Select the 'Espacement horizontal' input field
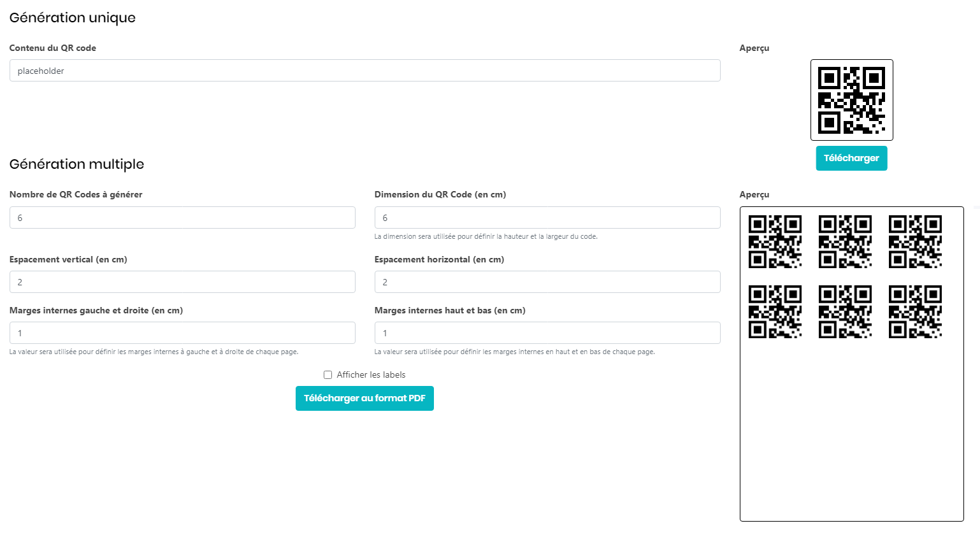Image resolution: width=980 pixels, height=542 pixels. pyautogui.click(x=547, y=282)
